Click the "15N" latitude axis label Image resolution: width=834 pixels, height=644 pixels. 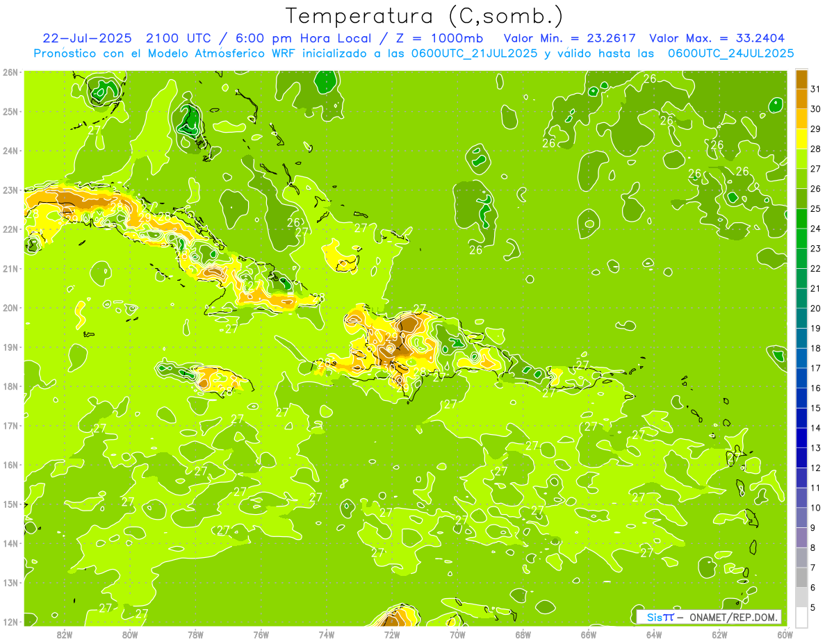[10, 504]
